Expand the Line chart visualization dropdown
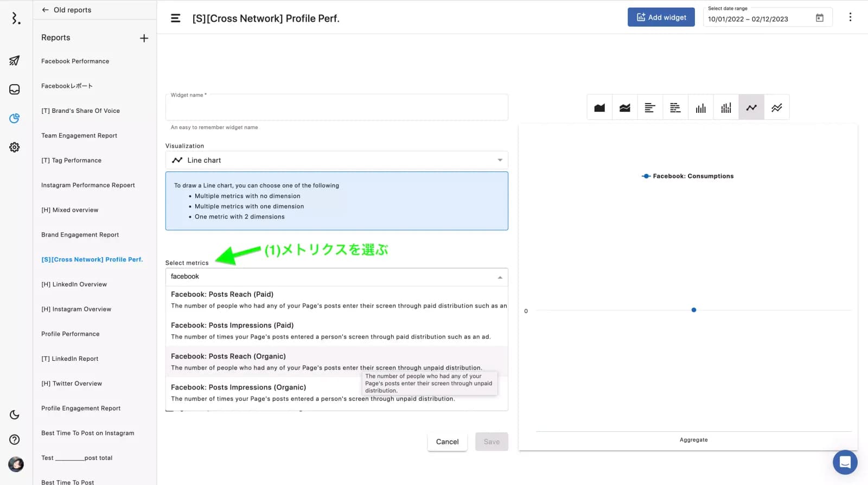 [x=500, y=160]
